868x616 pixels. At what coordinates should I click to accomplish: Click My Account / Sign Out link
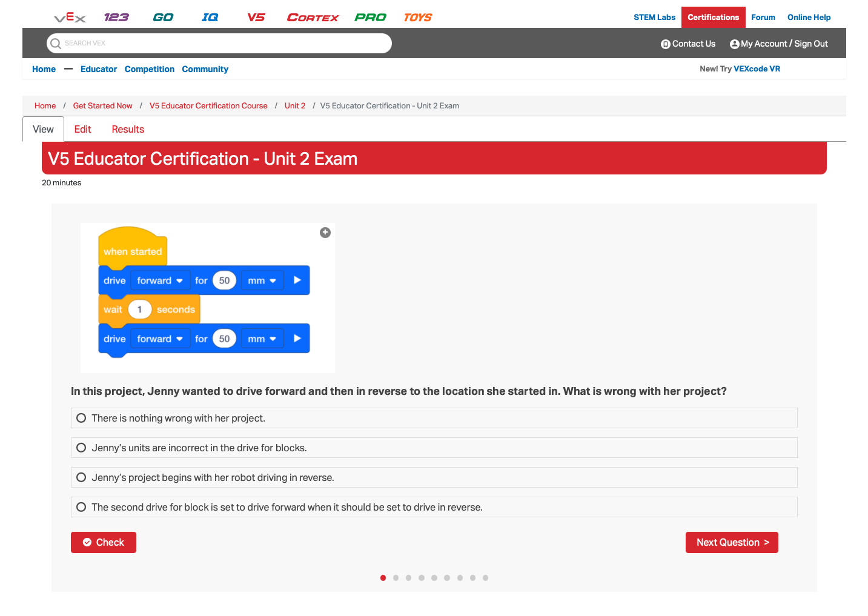[779, 44]
